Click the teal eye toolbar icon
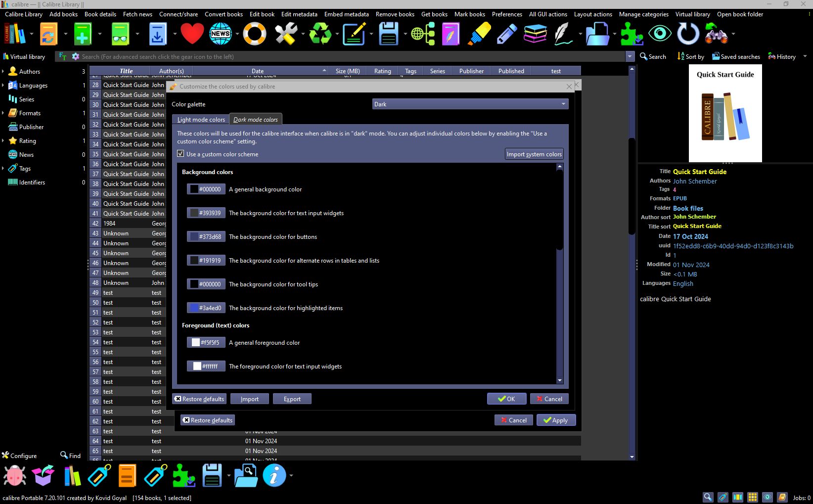The width and height of the screenshot is (813, 504). (x=660, y=34)
